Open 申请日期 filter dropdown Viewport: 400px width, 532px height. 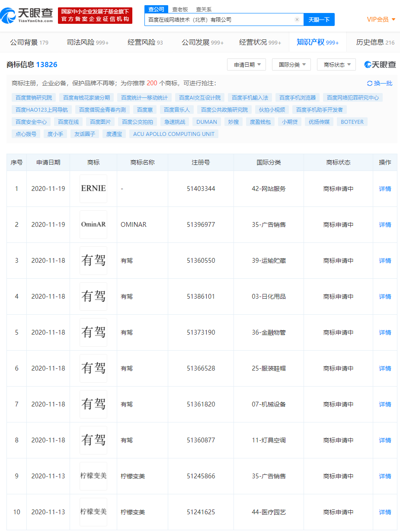[x=246, y=64]
